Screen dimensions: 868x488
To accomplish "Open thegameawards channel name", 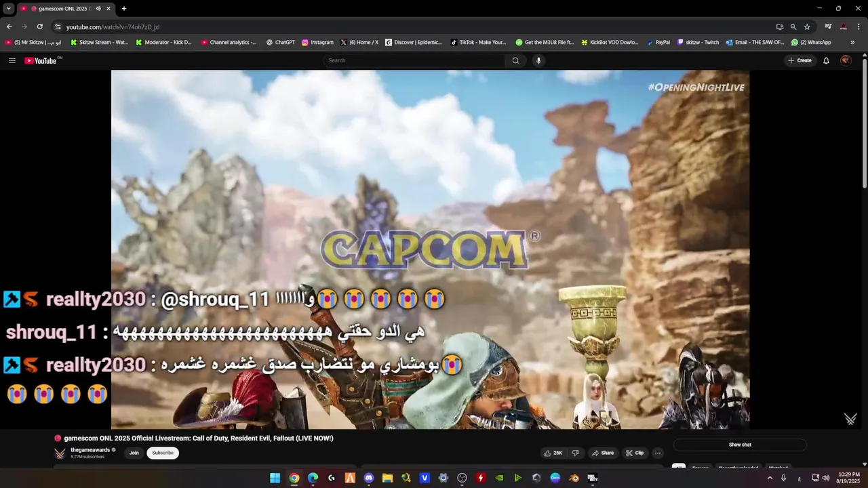I will [90, 450].
